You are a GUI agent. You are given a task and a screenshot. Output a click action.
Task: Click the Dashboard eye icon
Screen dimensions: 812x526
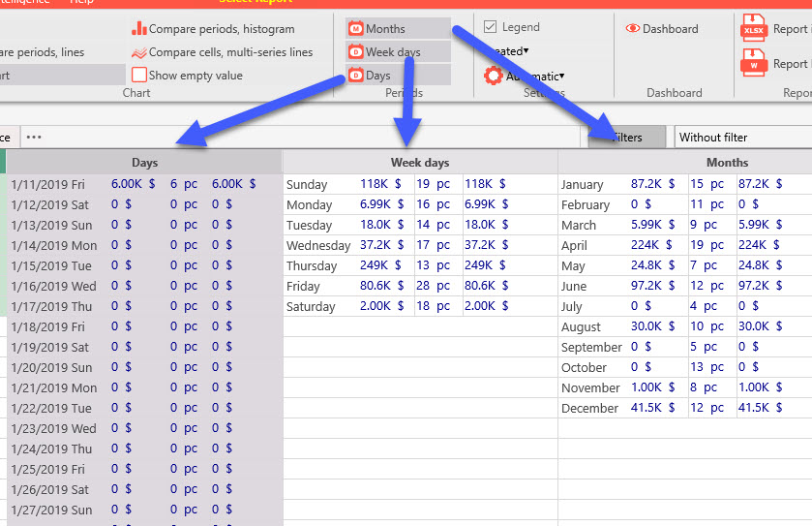633,28
